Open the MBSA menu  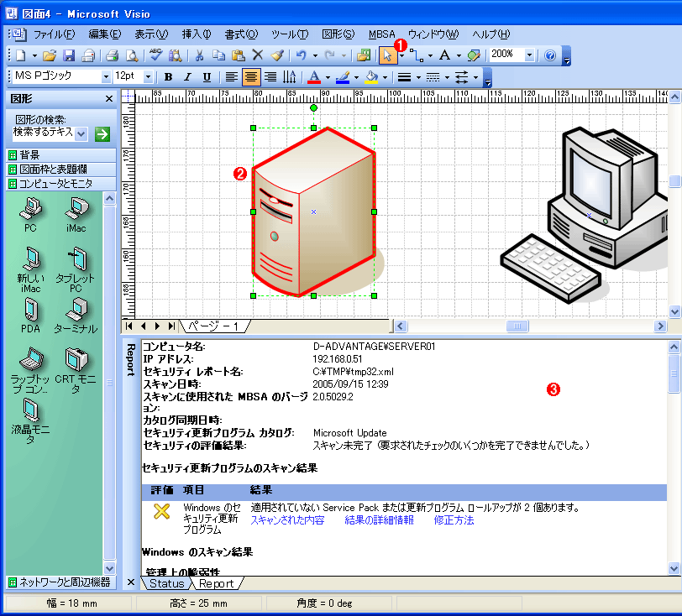[381, 34]
